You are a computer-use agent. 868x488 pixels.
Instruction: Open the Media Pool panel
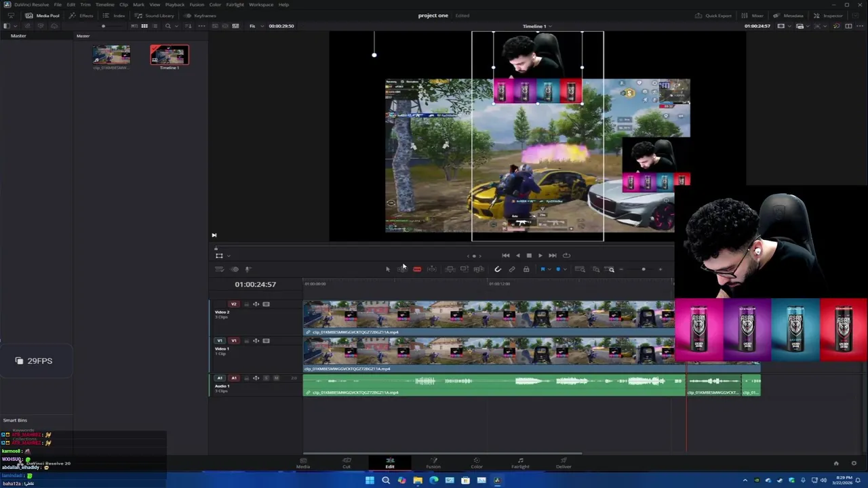43,16
